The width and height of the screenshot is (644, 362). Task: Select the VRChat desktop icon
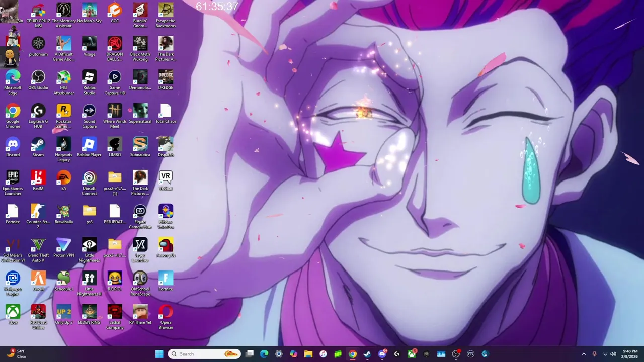point(166,181)
